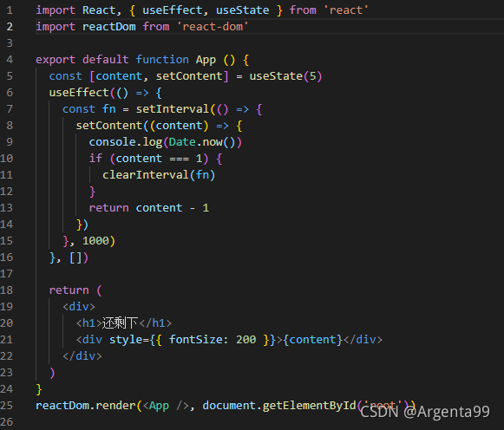Click the export keyword
The image size is (504, 430).
click(x=56, y=60)
